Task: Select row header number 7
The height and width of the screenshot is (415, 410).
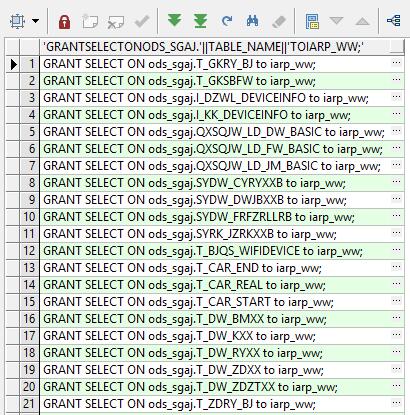Action: point(30,166)
